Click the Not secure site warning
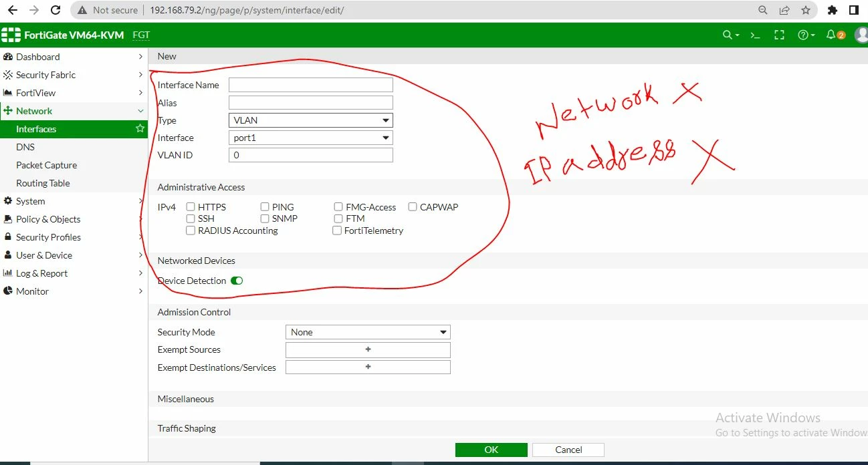Screen dimensions: 868x465 click(108, 10)
